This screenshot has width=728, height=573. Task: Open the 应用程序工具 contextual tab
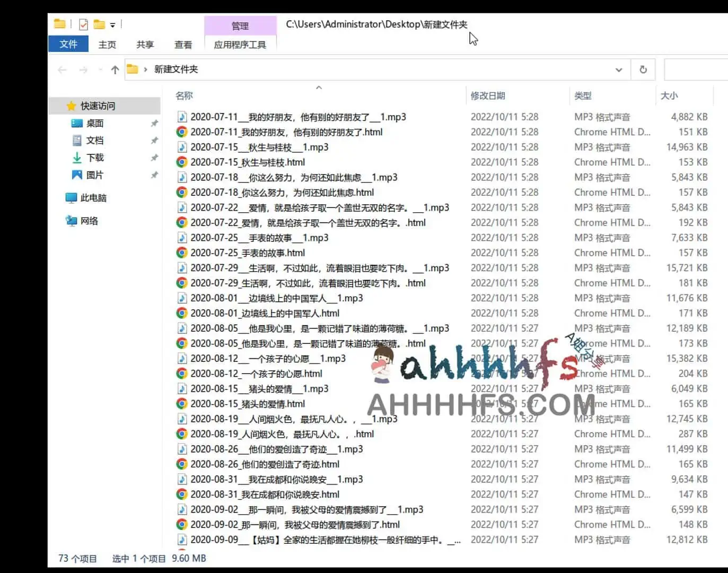240,45
